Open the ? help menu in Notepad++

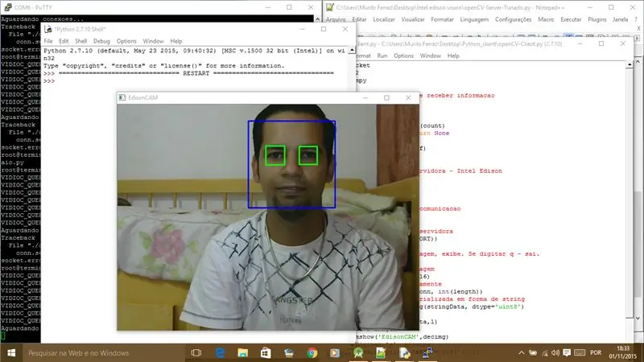click(x=636, y=19)
